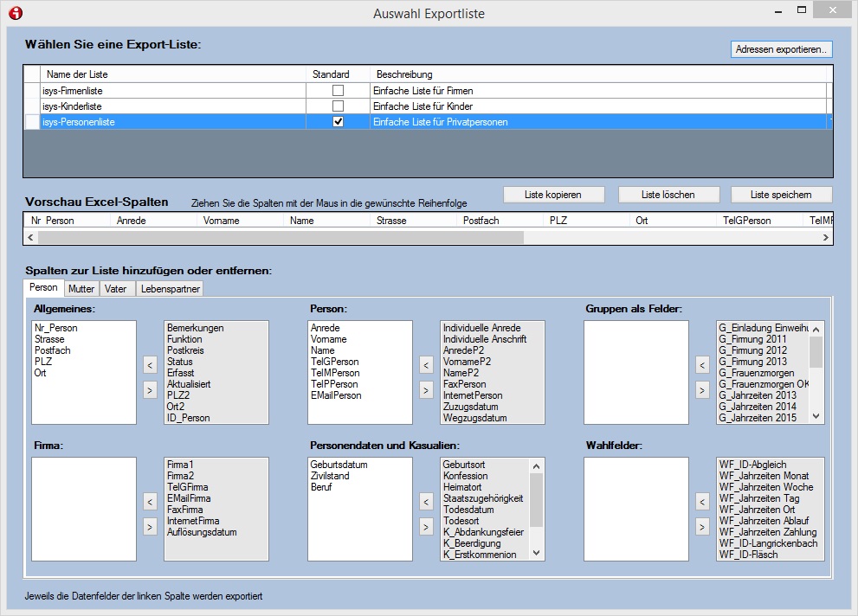Click '>' arrow in Allgemeines section
This screenshot has height=616, width=858.
click(150, 390)
